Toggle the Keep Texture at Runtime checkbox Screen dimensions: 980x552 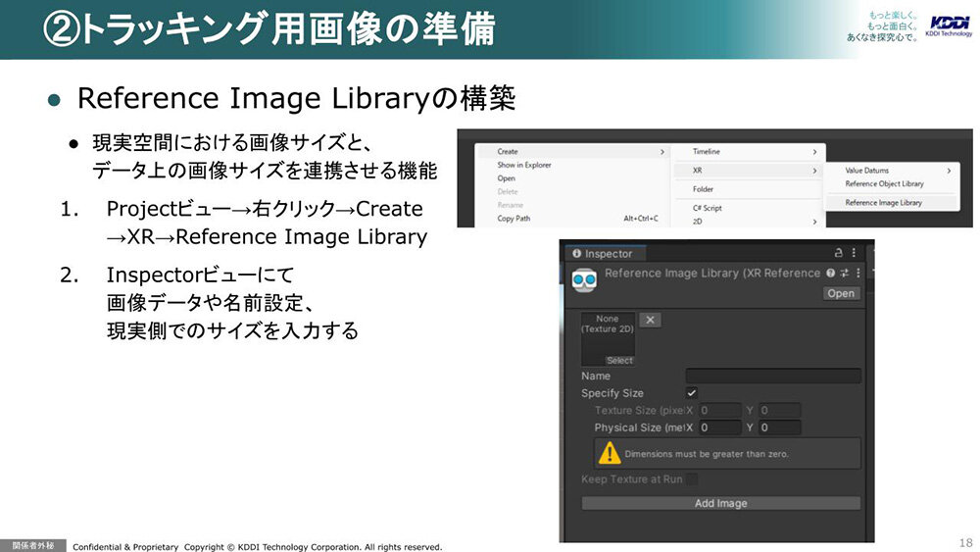[x=692, y=479]
